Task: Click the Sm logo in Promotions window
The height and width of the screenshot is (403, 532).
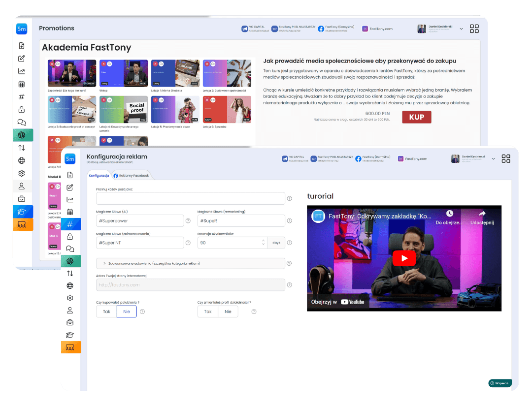Action: click(22, 29)
